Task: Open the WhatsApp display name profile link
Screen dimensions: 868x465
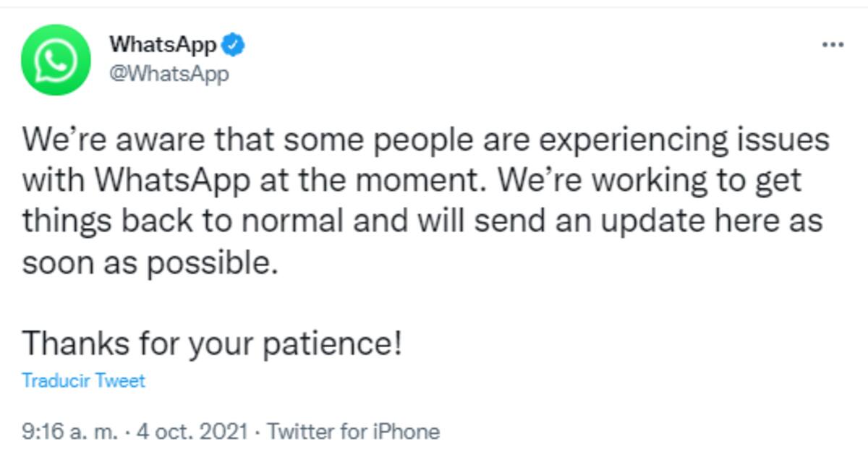Action: click(x=163, y=45)
